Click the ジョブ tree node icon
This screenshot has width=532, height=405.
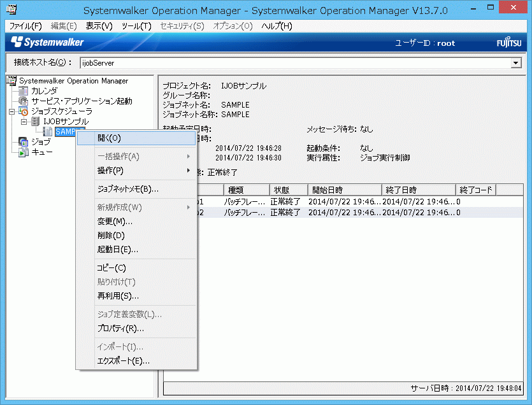coord(23,141)
